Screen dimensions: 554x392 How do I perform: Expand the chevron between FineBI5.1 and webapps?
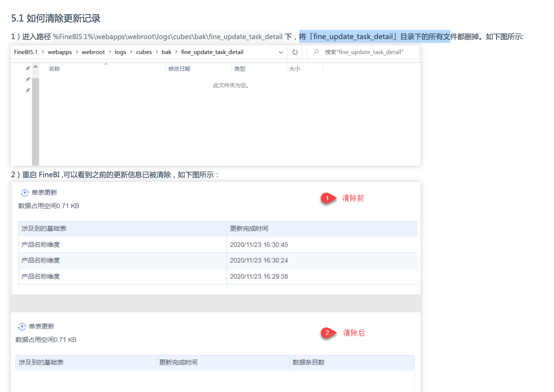[43, 52]
